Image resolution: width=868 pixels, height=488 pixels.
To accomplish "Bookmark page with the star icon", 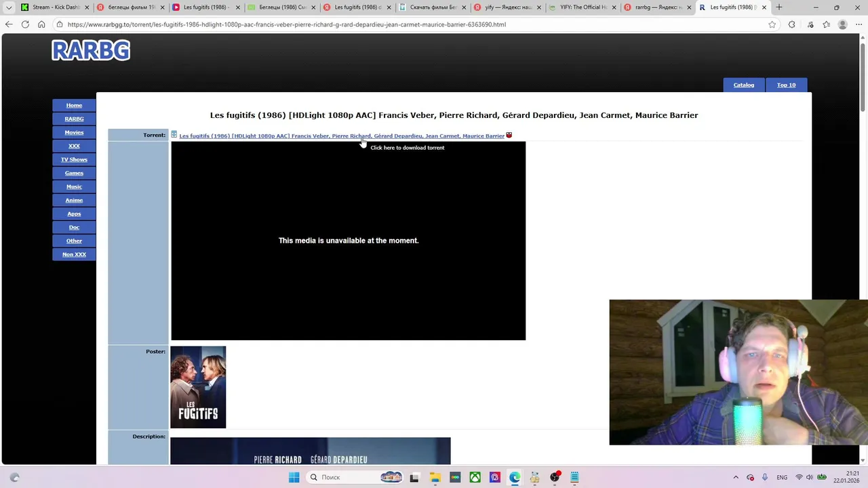I will coord(772,24).
